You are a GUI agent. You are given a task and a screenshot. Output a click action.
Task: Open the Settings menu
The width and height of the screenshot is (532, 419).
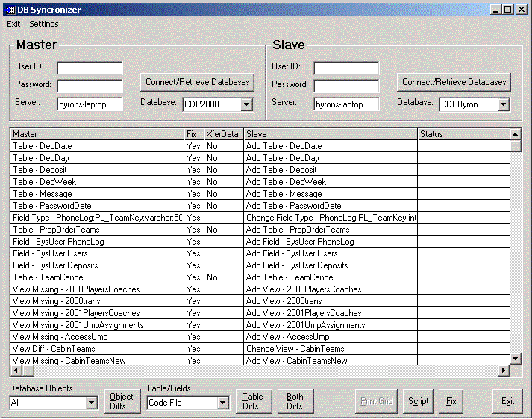tap(43, 24)
